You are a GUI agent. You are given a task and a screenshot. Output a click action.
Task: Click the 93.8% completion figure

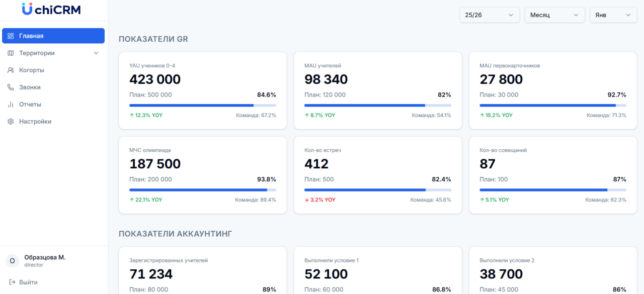click(267, 179)
